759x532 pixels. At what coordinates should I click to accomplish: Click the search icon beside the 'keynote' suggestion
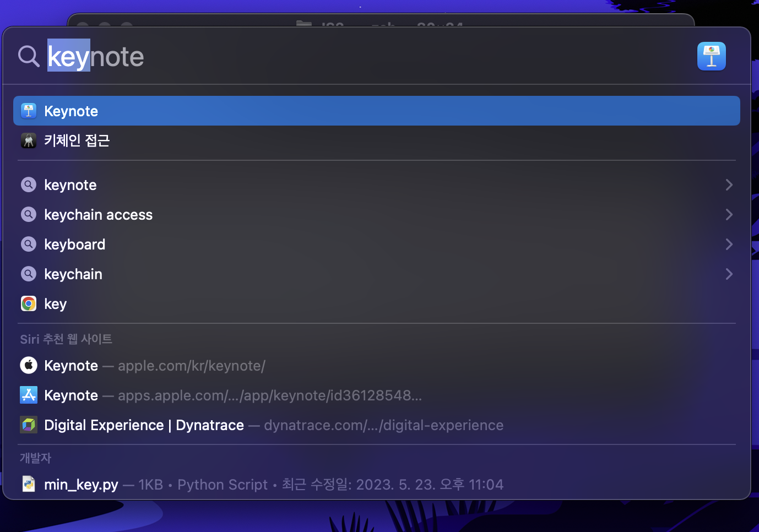pyautogui.click(x=29, y=184)
